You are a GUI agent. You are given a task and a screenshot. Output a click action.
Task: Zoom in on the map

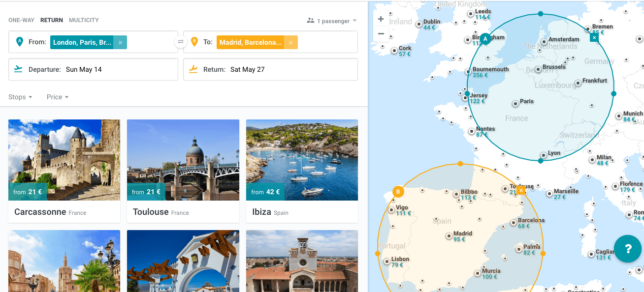point(381,19)
